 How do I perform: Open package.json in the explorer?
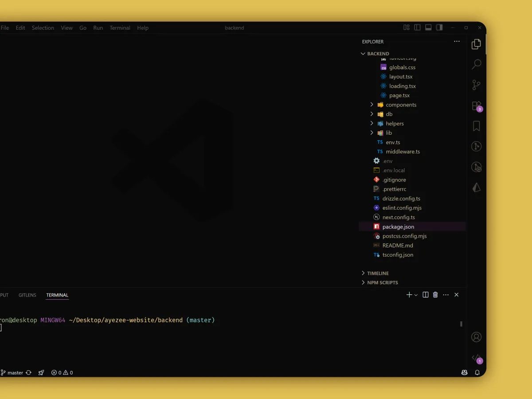[398, 227]
